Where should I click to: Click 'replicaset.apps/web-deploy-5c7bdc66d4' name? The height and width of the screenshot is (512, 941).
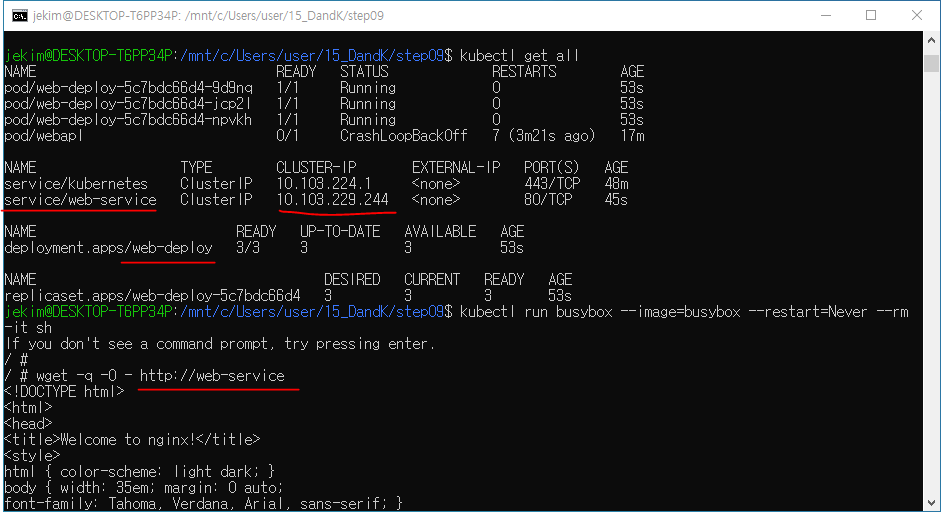[152, 296]
